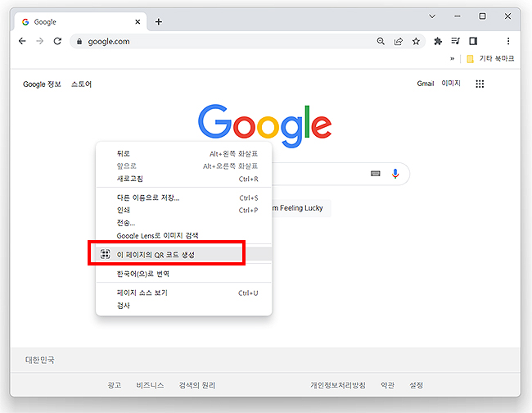Reload the page with refresh icon
532x413 pixels.
pyautogui.click(x=57, y=41)
